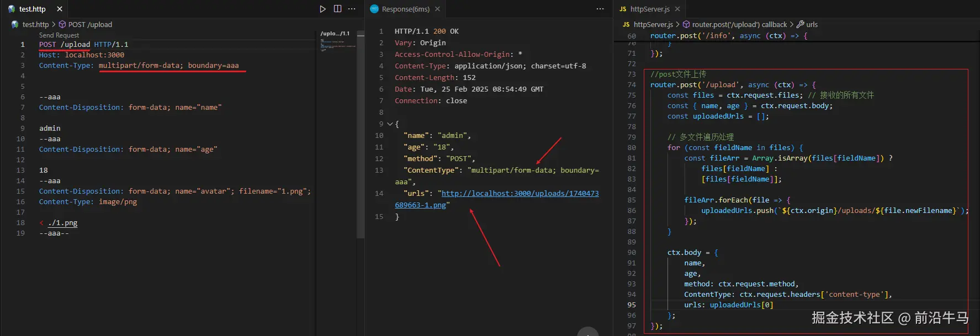The width and height of the screenshot is (980, 336).
Task: Close the Response(6ms) tab
Action: click(437, 9)
